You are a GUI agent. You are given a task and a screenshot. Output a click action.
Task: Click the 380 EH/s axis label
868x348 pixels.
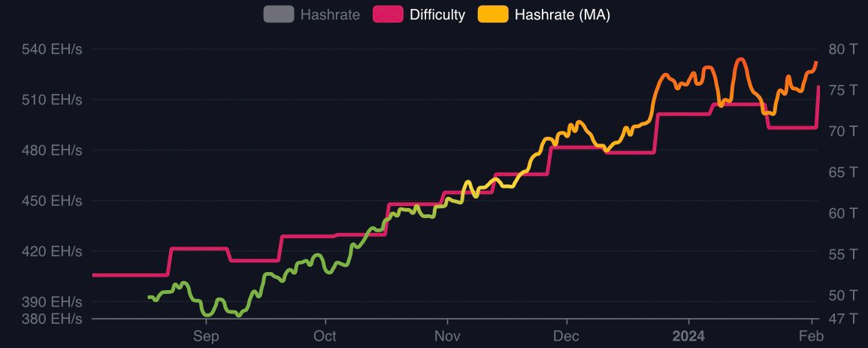click(x=52, y=319)
